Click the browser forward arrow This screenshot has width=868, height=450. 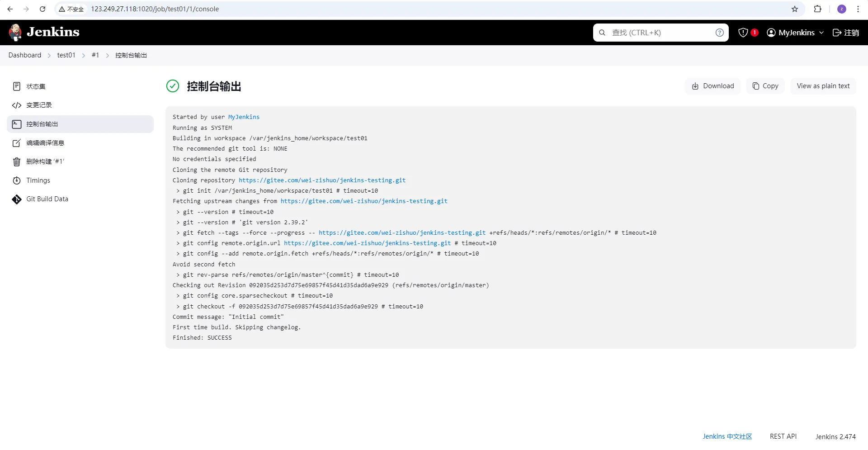click(26, 9)
